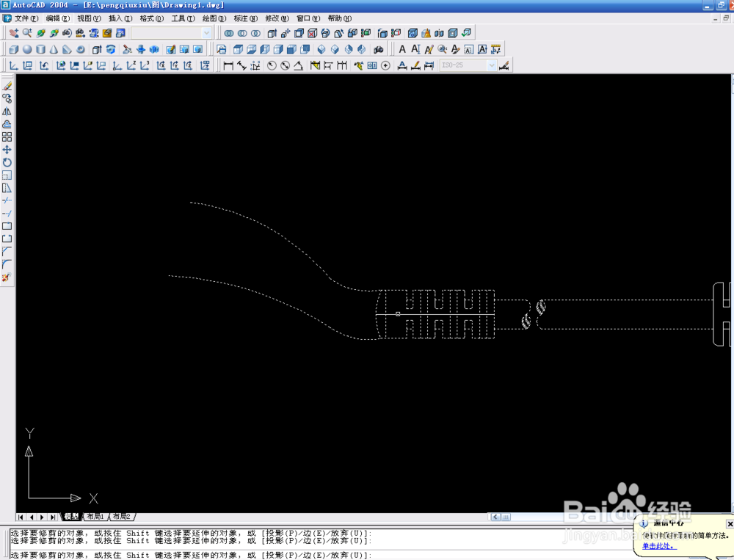Create a solid Torus
Viewport: 734px width, 560px height.
click(81, 49)
